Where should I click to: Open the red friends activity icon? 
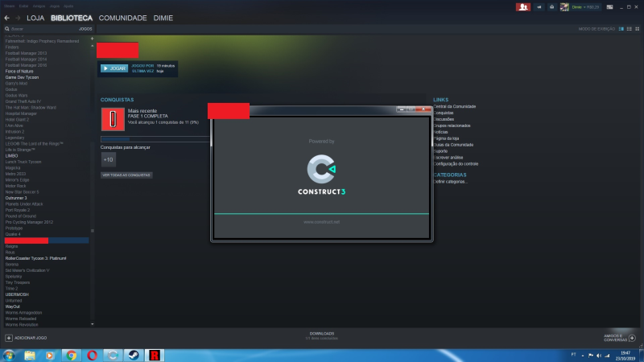[x=522, y=7]
